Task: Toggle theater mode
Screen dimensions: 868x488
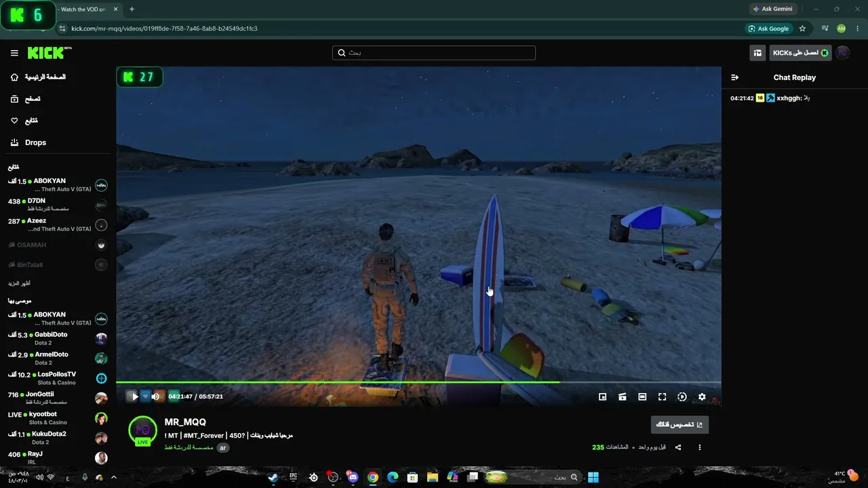Action: (642, 397)
